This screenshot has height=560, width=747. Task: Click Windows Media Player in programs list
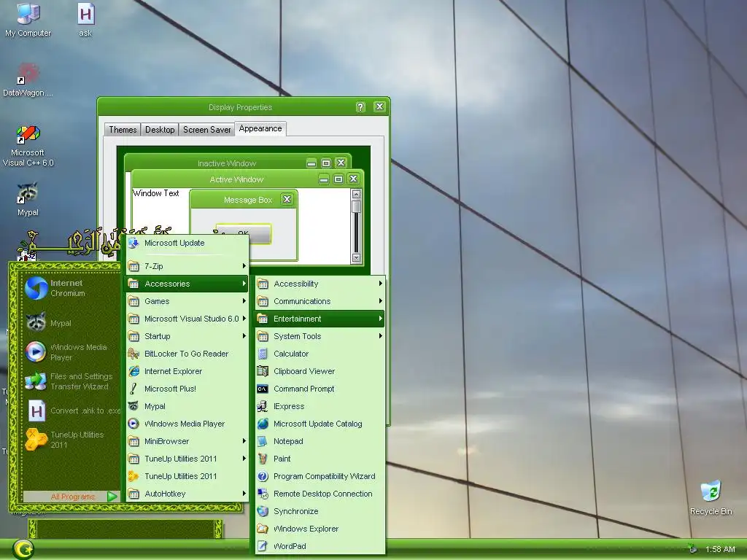coord(187,424)
